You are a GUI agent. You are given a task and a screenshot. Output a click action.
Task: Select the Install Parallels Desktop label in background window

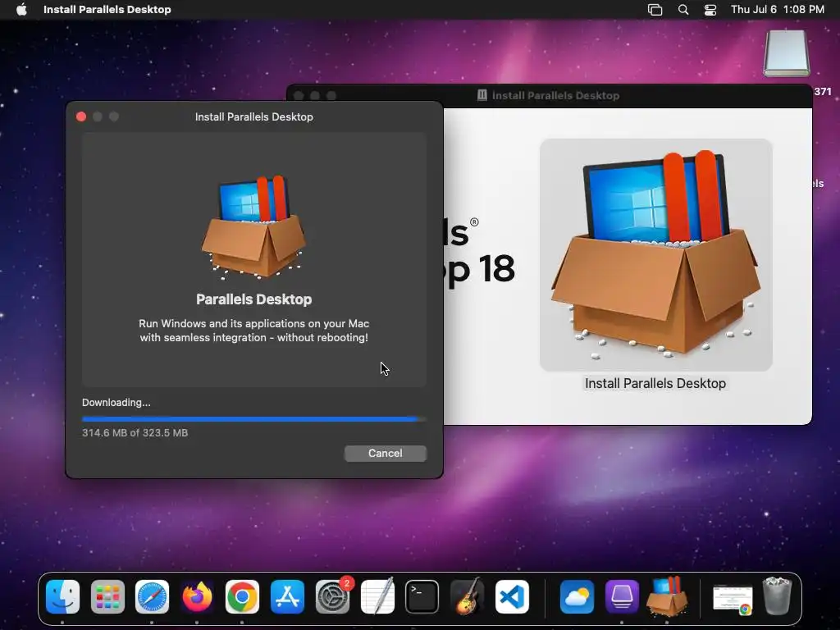tap(655, 384)
